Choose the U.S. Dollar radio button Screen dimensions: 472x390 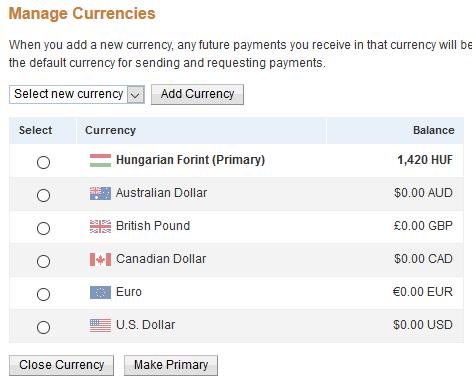[x=43, y=327]
